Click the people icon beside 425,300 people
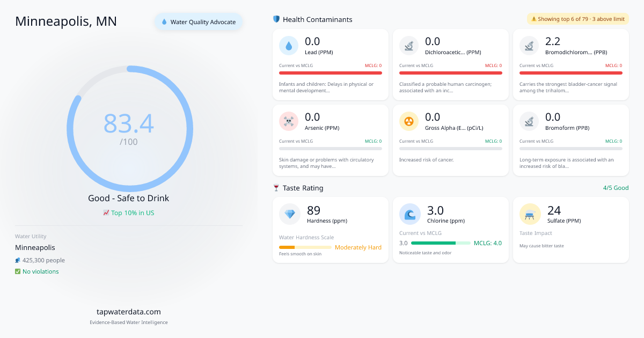The image size is (644, 338). tap(18, 260)
